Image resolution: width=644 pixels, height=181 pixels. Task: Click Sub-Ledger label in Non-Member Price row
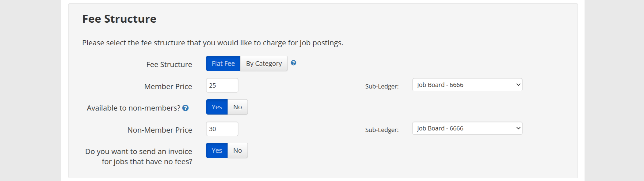click(x=382, y=130)
